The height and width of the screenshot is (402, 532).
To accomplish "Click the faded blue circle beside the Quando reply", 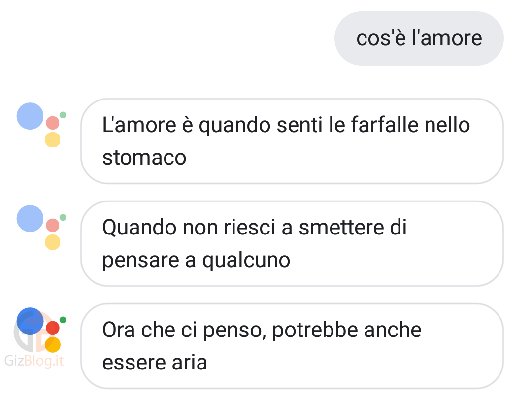I will point(30,218).
